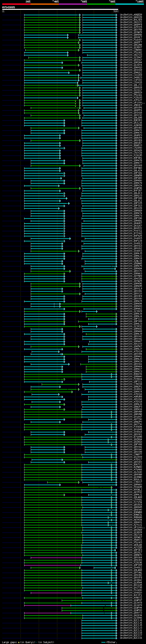Image resolution: width=146 pixels, height=644 pixels.
Task: Select hit label UniRef100_Q8LJT2
Action: (x=131, y=85)
